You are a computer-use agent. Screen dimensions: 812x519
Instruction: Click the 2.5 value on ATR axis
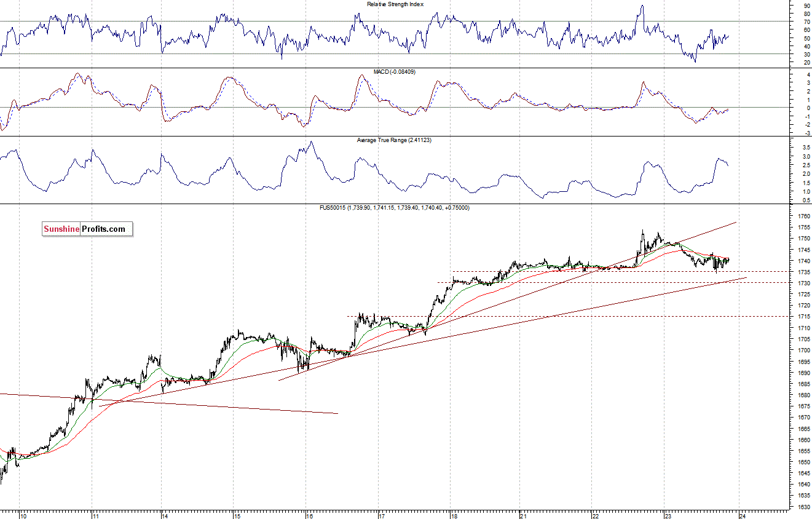coord(806,165)
